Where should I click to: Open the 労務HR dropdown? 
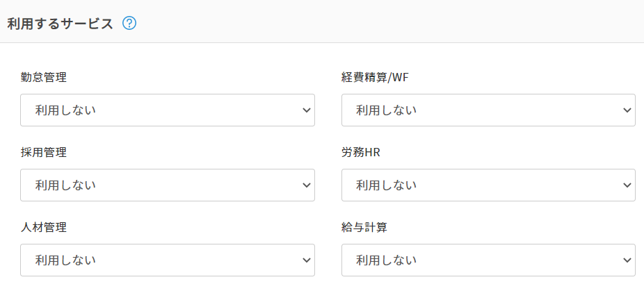click(x=488, y=185)
